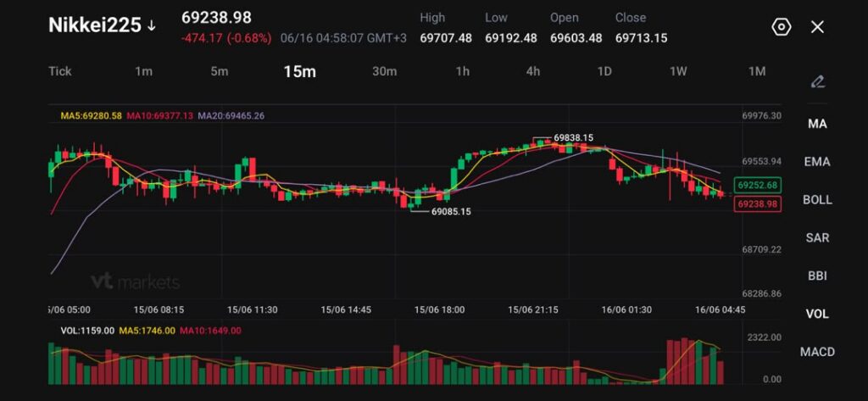The image size is (868, 401).
Task: Click the volume MA10:1649.00 readout
Action: [x=210, y=331]
